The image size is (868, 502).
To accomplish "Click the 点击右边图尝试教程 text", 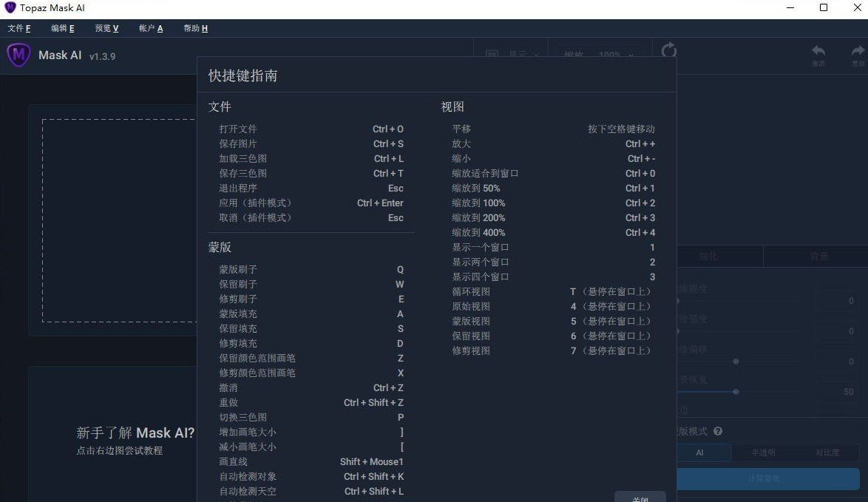I will click(120, 450).
